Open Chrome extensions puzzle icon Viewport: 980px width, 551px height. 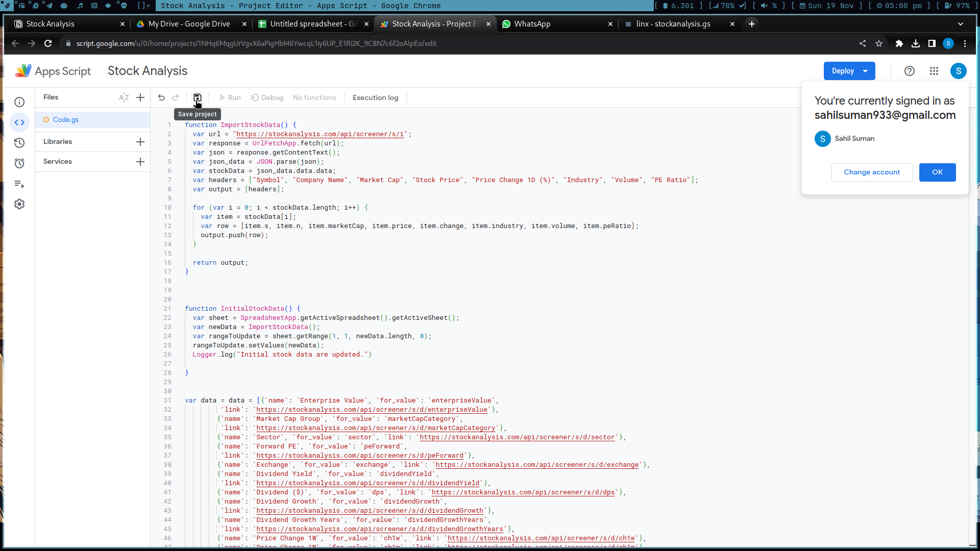tap(899, 43)
